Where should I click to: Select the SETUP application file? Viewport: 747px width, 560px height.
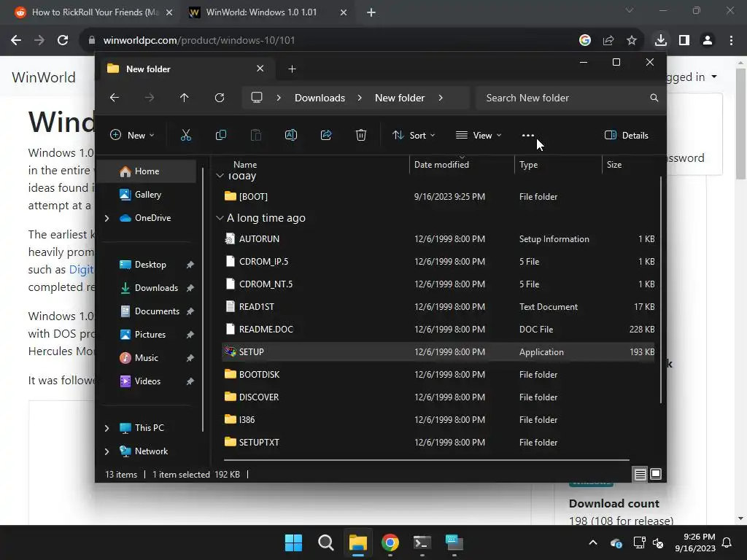click(438, 352)
